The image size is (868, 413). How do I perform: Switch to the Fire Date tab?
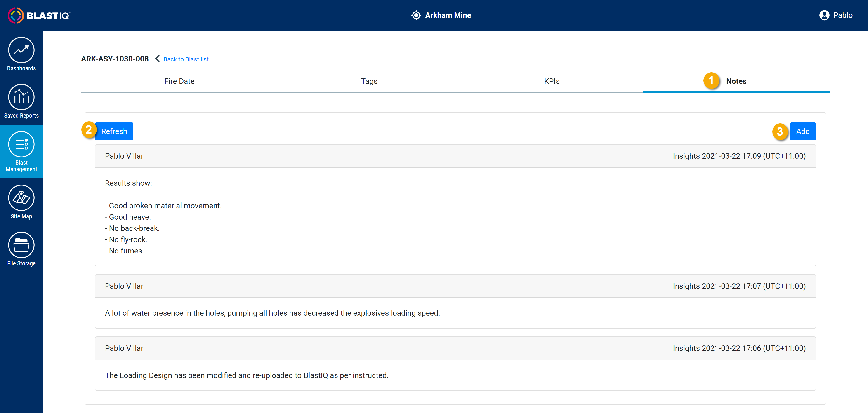179,81
